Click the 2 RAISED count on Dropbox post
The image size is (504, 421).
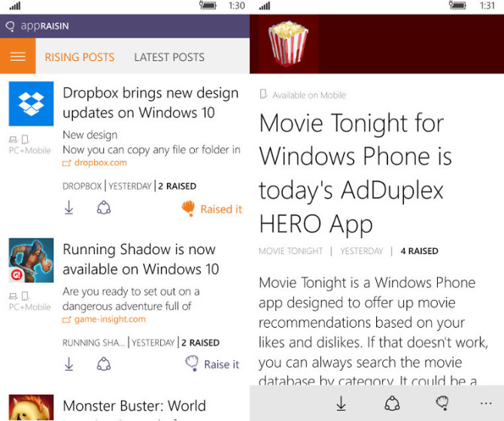coord(177,186)
